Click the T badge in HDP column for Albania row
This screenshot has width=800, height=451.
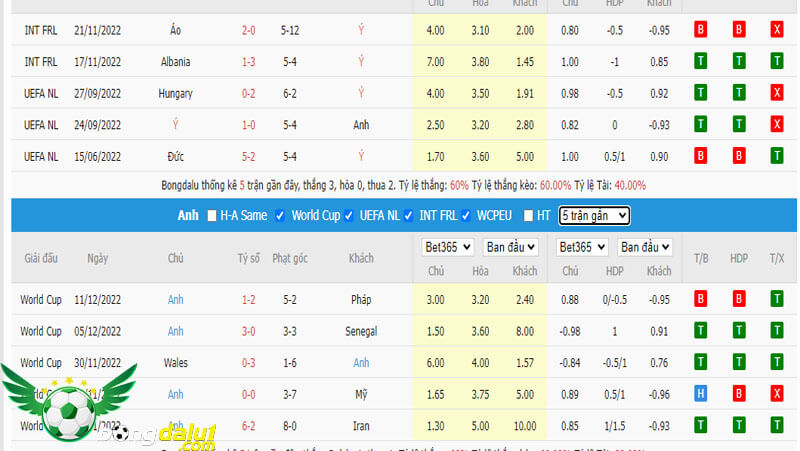point(738,61)
